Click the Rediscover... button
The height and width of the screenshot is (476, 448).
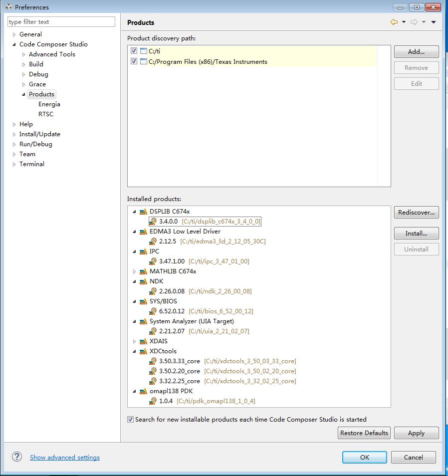pos(416,212)
